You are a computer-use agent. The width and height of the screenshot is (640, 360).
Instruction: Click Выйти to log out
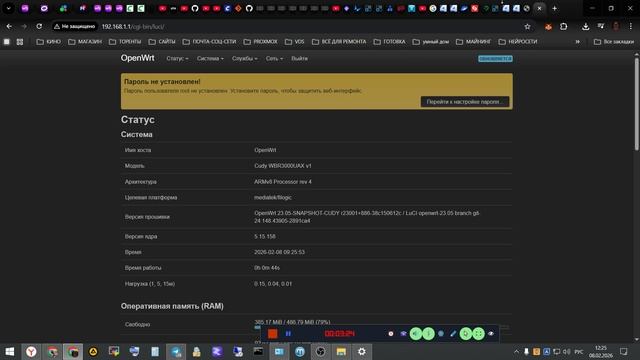pos(300,58)
